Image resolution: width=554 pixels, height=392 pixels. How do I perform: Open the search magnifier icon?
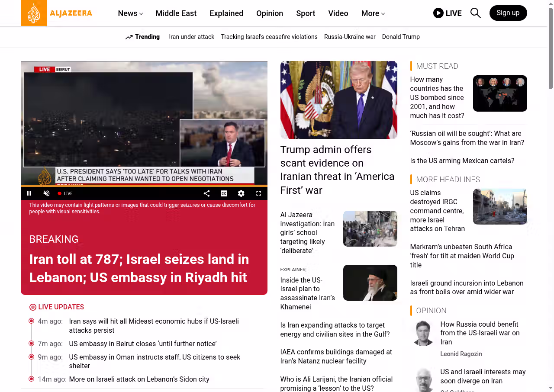click(475, 13)
